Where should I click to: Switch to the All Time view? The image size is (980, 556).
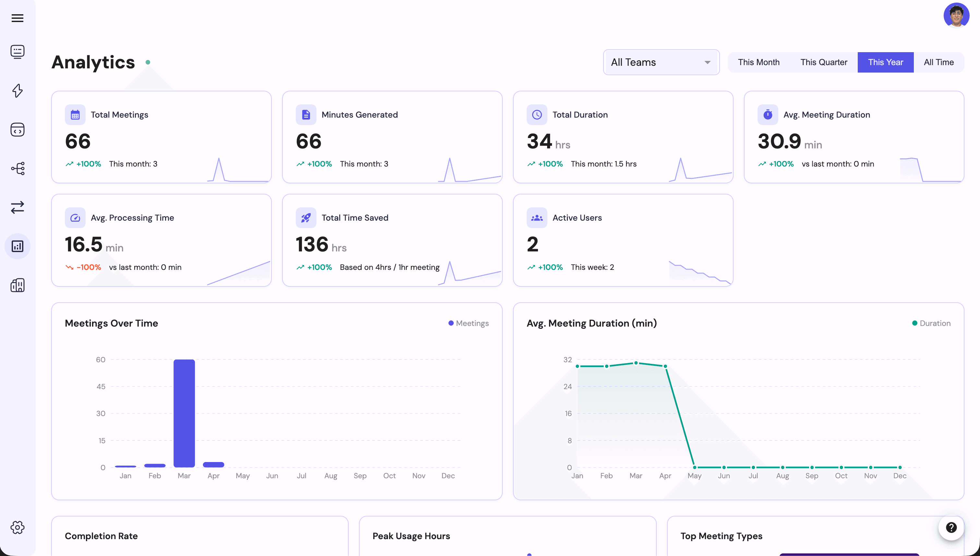pyautogui.click(x=939, y=62)
